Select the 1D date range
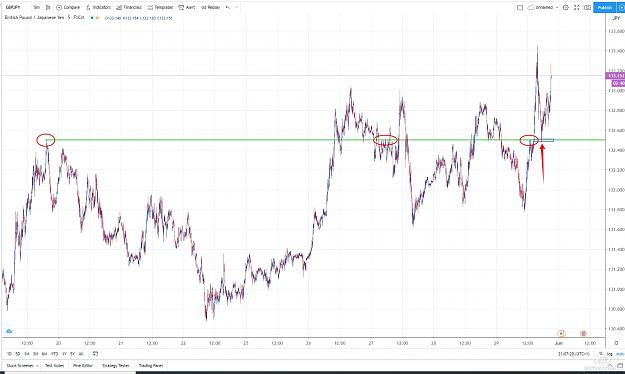Screen dimensions: 625x374 coord(9,354)
